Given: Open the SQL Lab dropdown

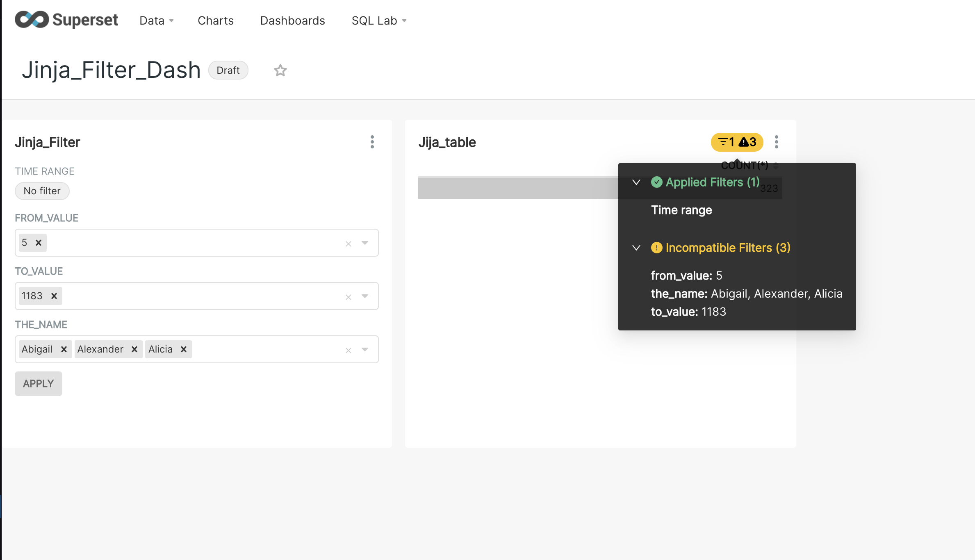Looking at the screenshot, I should click(x=378, y=20).
